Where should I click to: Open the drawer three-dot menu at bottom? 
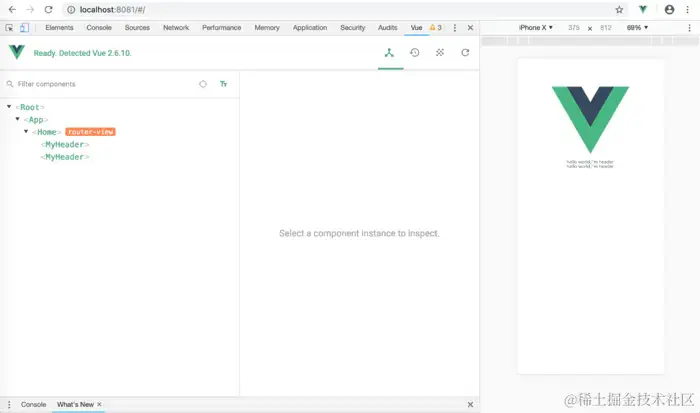point(9,405)
